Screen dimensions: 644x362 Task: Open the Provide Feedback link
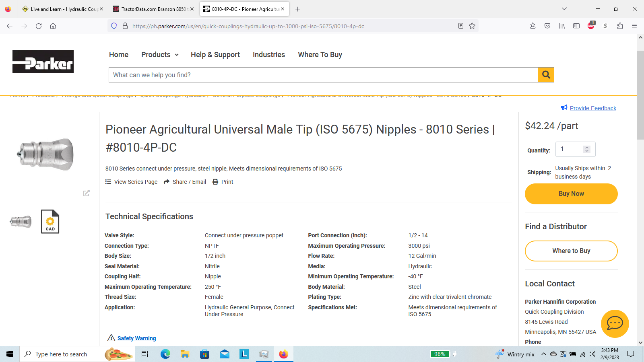[x=593, y=108]
